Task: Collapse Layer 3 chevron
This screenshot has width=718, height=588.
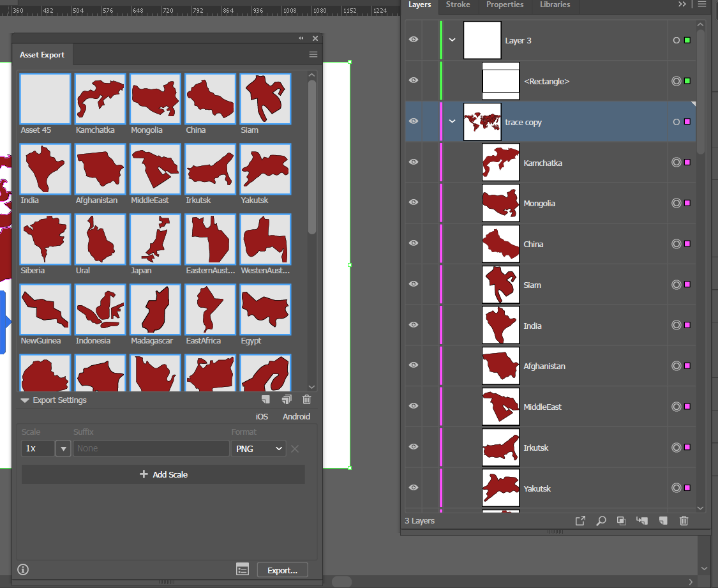Action: 452,40
